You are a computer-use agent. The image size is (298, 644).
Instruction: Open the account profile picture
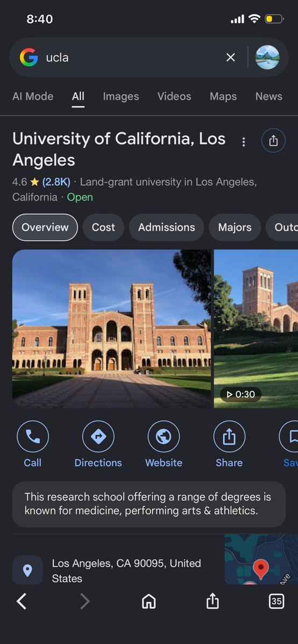[x=267, y=57]
